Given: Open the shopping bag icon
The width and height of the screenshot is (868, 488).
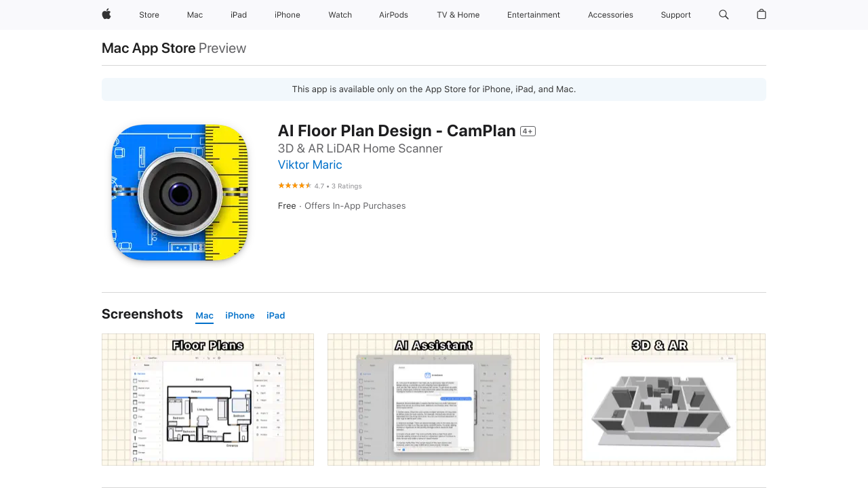Looking at the screenshot, I should (761, 14).
